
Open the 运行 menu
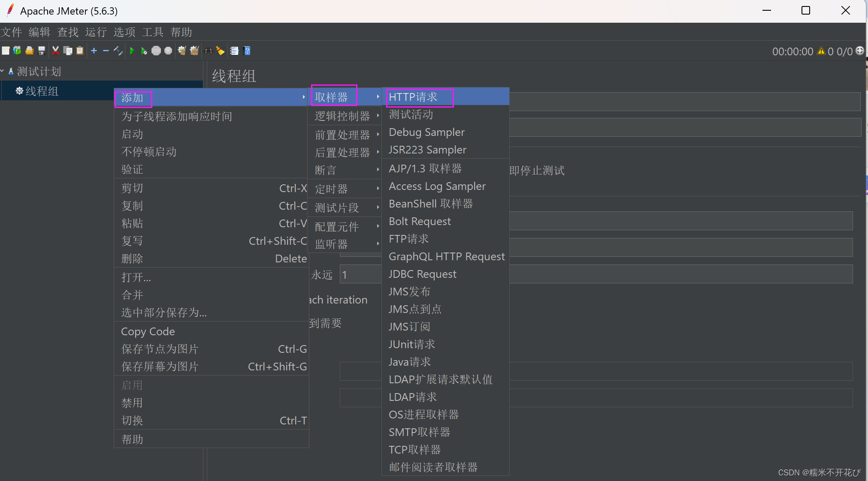click(95, 32)
